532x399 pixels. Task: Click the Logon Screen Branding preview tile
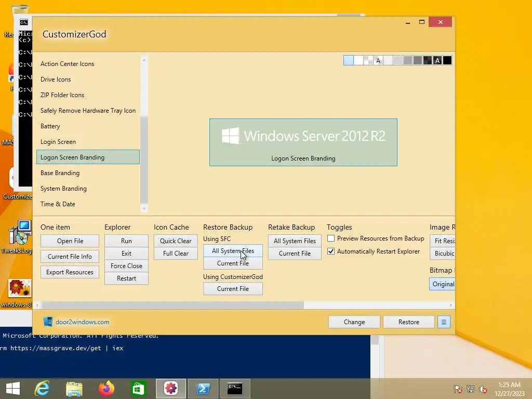(303, 142)
